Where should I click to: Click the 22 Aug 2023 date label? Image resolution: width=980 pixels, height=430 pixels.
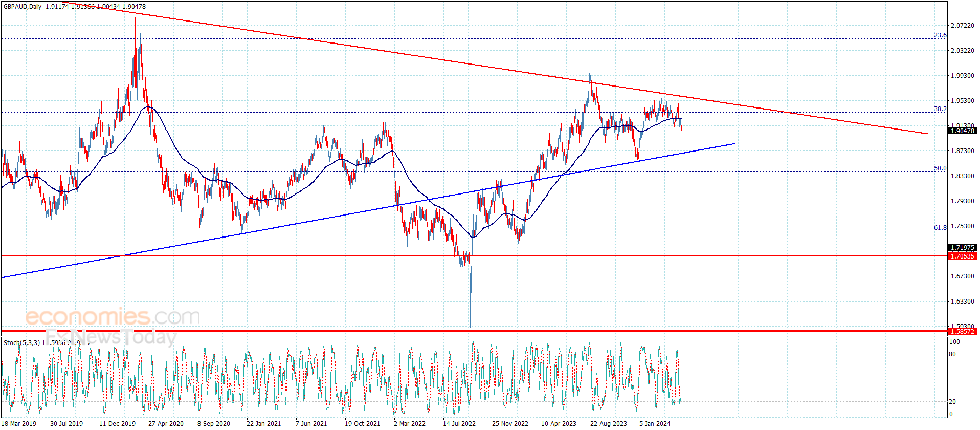click(608, 423)
